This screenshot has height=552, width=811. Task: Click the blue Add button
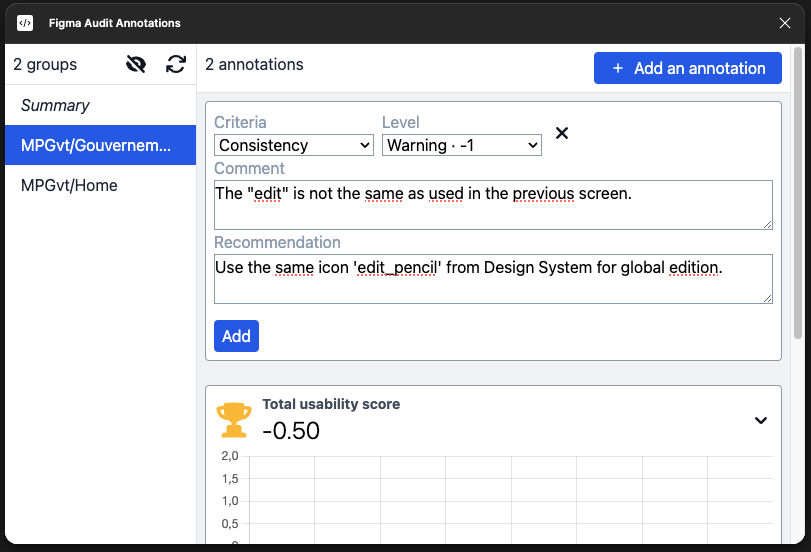(236, 336)
